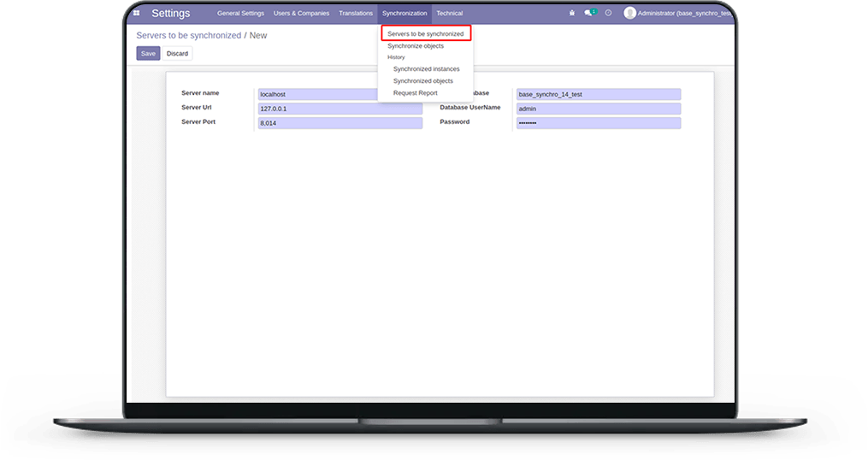Click the Administrator avatar icon
Viewport: 868px width, 460px height.
point(629,13)
